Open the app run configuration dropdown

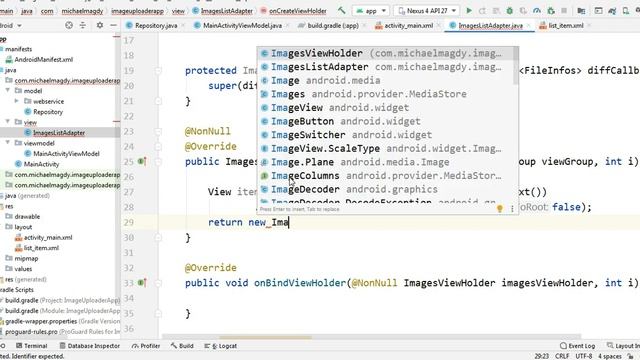(371, 11)
